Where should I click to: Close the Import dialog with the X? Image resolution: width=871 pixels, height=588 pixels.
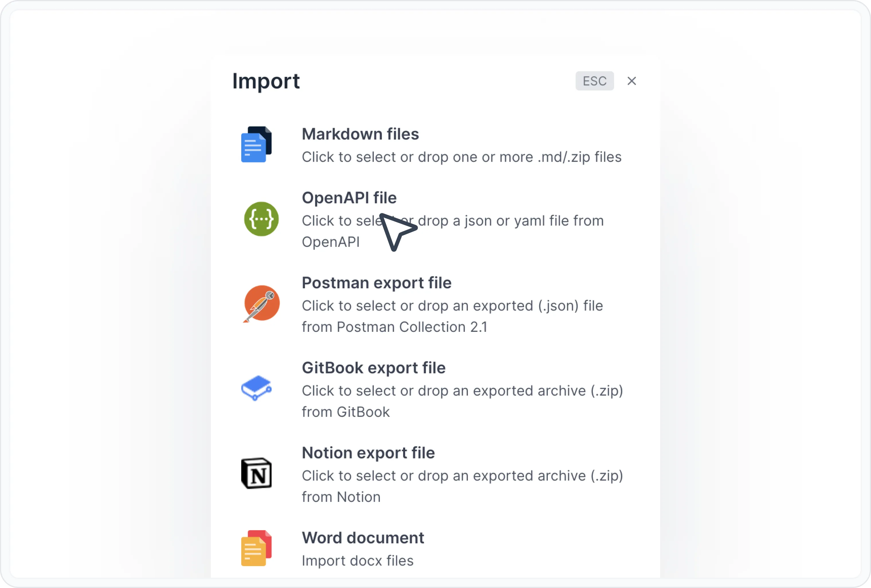pos(631,81)
